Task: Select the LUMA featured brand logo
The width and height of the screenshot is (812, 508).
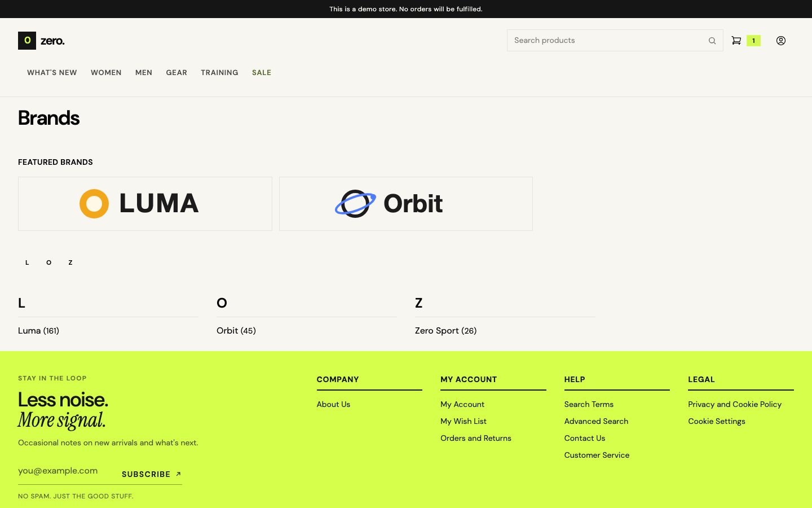Action: [x=145, y=204]
